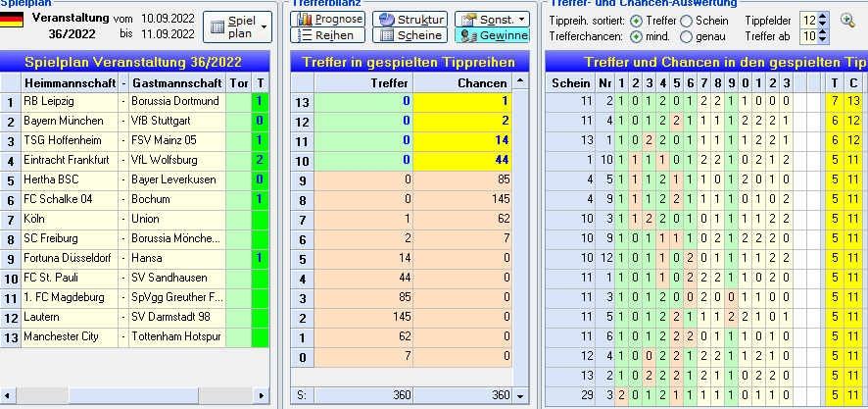Select Eintracht Frankfurt row
Viewport: 868px width, 409px height.
[134, 160]
